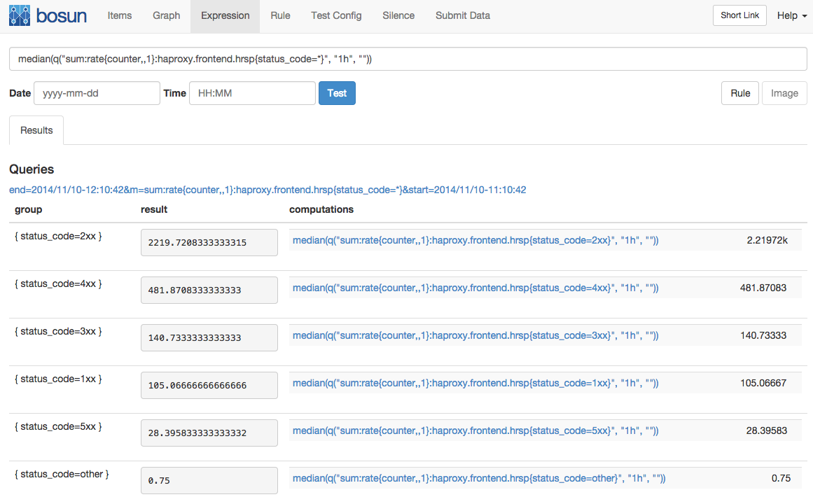Open the status_code=5xx computation link
The image size is (813, 504).
click(475, 430)
